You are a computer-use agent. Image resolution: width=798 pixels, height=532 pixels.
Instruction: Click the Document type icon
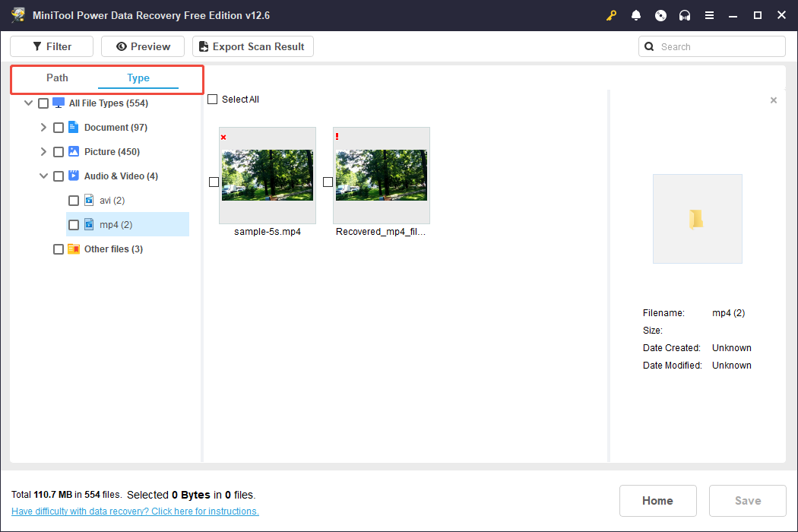73,127
